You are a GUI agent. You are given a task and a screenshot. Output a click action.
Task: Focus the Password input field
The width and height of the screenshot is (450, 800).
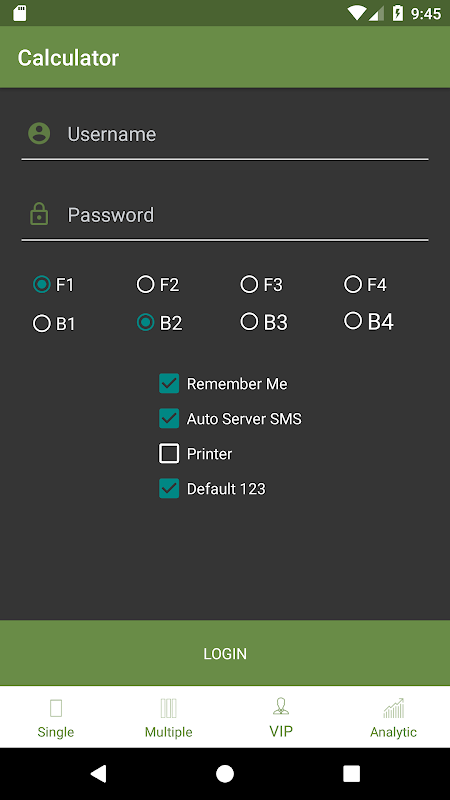point(224,215)
